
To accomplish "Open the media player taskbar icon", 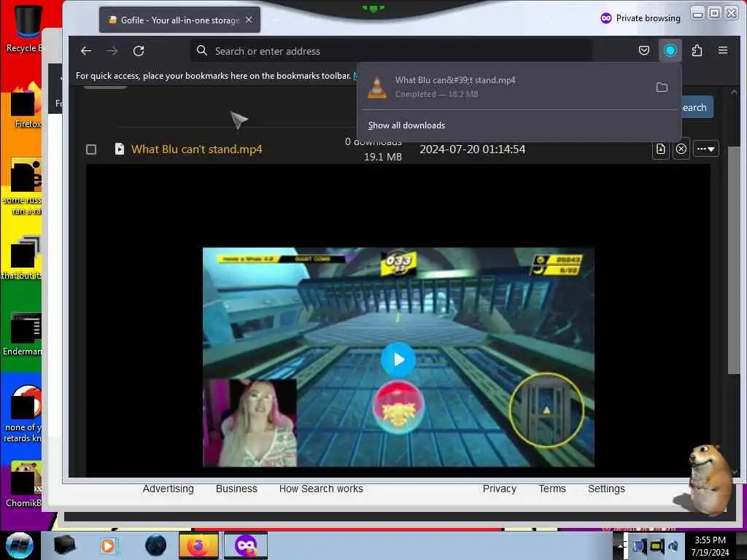I will point(108,545).
